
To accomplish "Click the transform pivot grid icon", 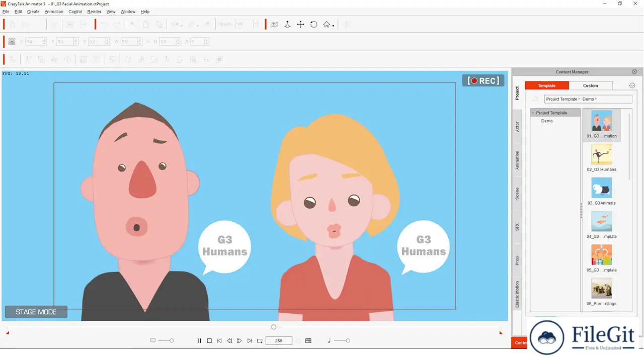I will 12,42.
